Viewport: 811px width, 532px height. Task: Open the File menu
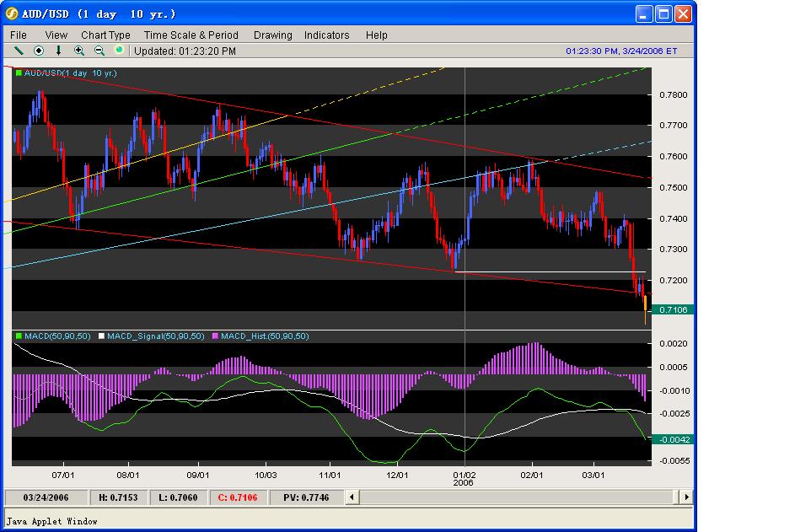coord(19,35)
